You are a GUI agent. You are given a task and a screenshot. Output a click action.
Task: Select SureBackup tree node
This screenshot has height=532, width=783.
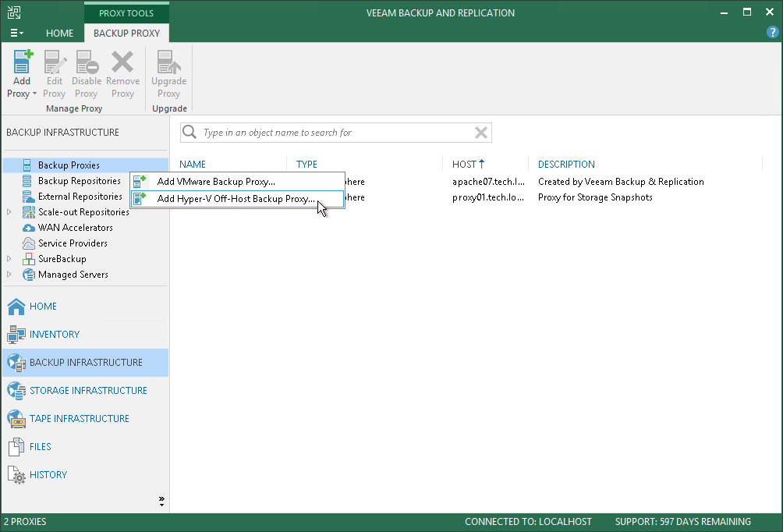pyautogui.click(x=62, y=259)
